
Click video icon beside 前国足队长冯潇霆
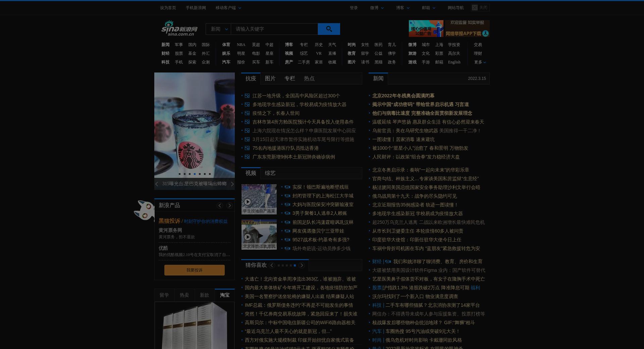pyautogui.click(x=287, y=222)
